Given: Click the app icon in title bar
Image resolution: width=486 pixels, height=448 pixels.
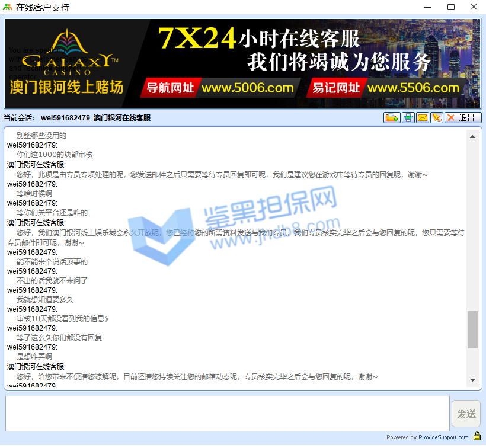Looking at the screenshot, I should [7, 7].
